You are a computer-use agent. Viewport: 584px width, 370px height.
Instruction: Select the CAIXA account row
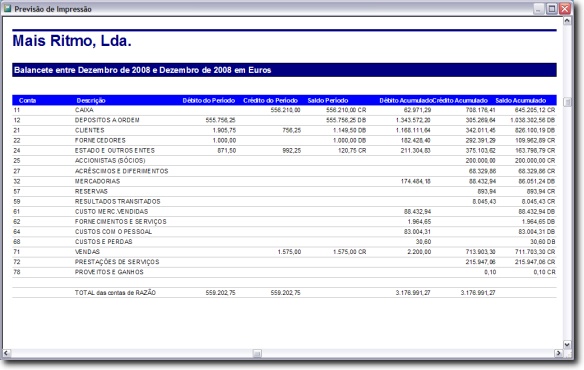284,110
